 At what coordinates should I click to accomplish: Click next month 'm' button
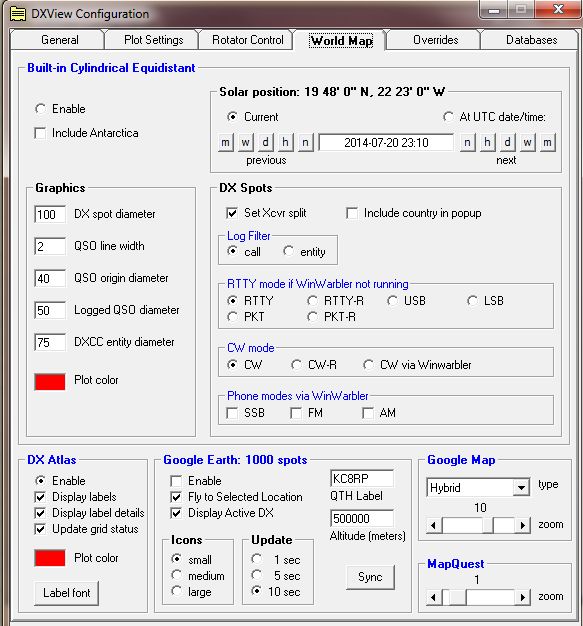547,143
